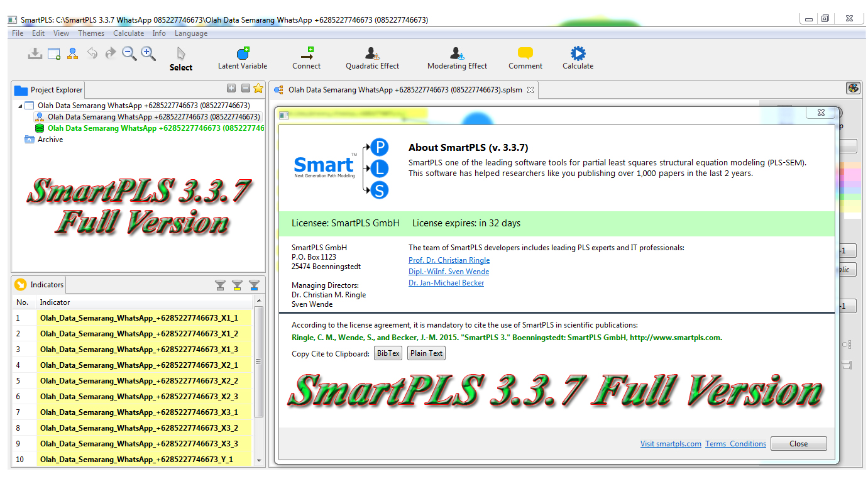
Task: Choose the Quadratic Effect tool
Action: pyautogui.click(x=372, y=58)
